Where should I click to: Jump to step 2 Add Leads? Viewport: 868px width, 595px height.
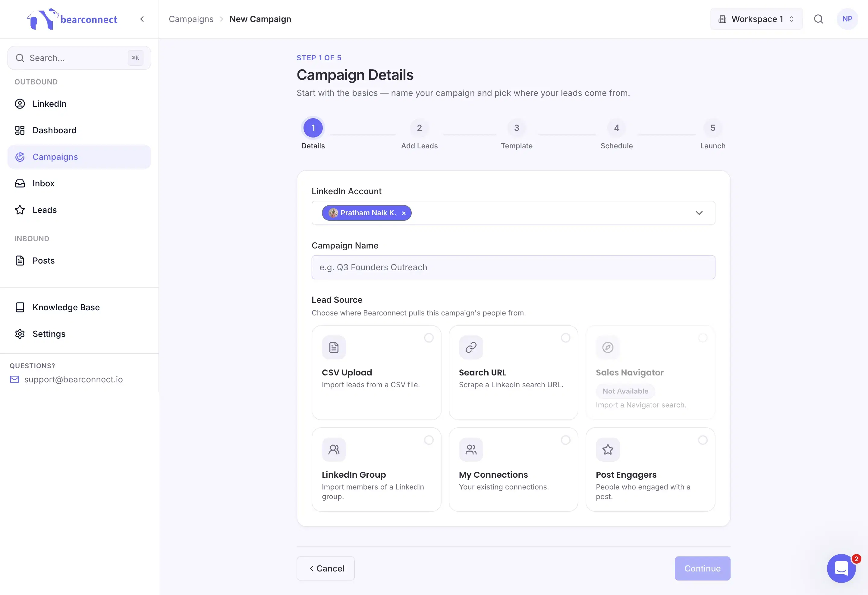(x=419, y=134)
